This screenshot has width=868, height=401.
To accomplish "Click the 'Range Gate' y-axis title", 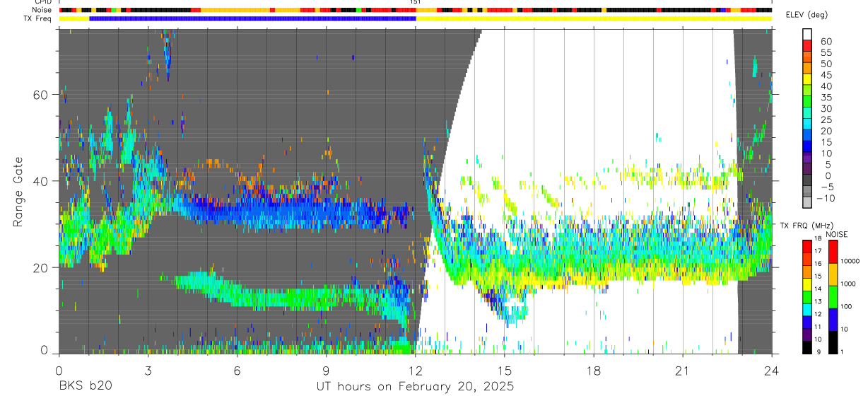I will tap(18, 192).
